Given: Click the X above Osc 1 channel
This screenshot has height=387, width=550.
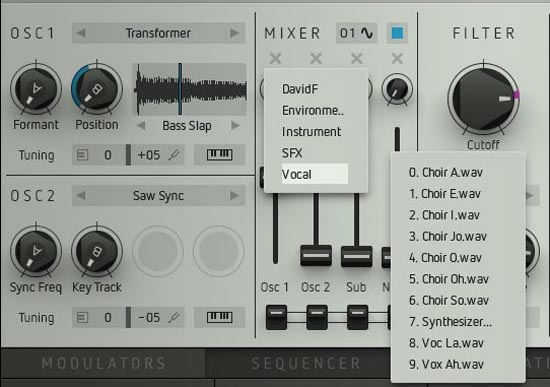Looking at the screenshot, I should (x=275, y=58).
